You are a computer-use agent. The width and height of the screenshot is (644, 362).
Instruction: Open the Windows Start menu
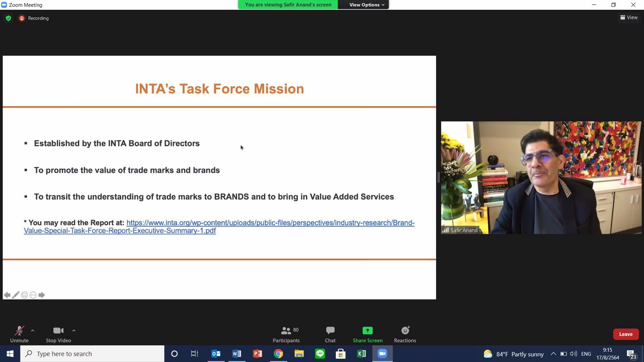coord(10,354)
